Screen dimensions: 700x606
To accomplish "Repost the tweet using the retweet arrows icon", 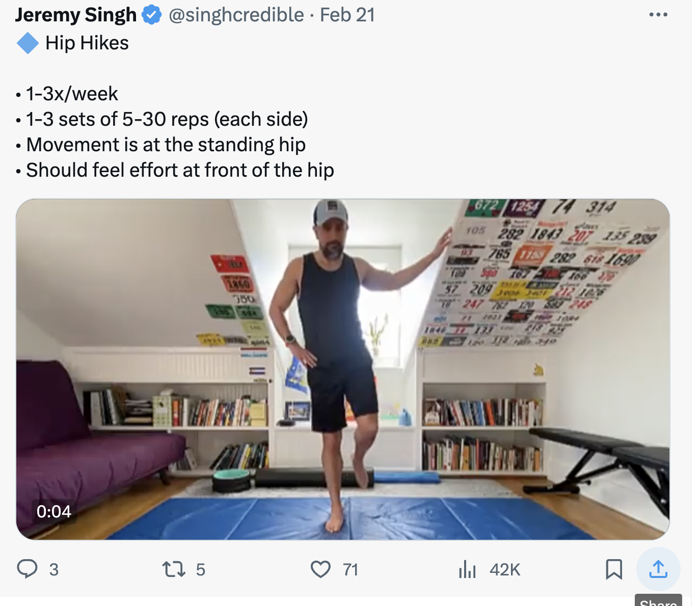I will [174, 569].
